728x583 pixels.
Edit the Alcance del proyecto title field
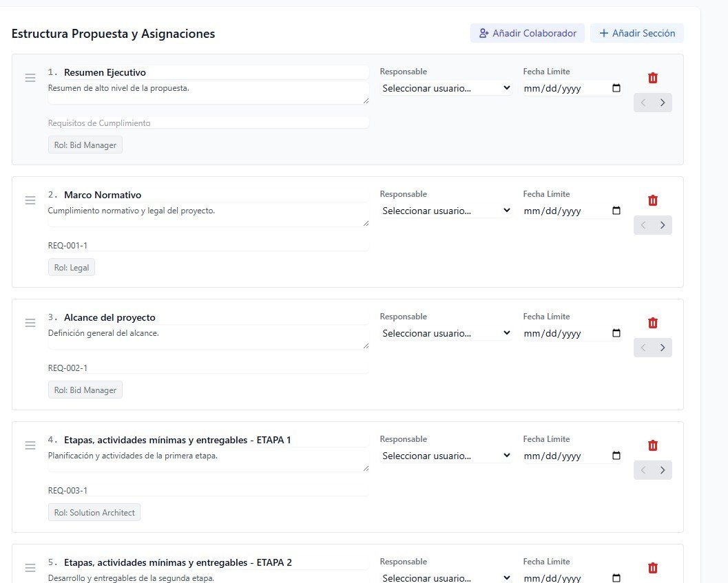[216, 317]
